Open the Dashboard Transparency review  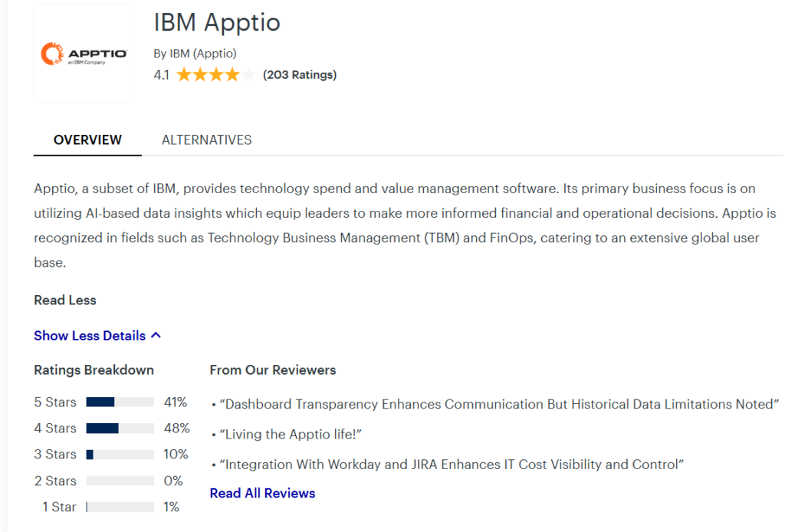499,404
